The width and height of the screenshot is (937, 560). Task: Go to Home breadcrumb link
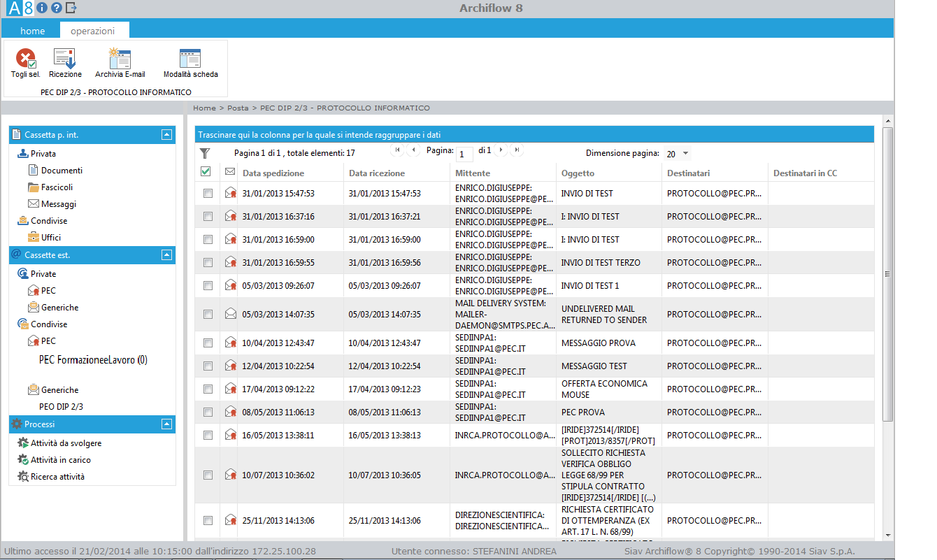coord(204,108)
